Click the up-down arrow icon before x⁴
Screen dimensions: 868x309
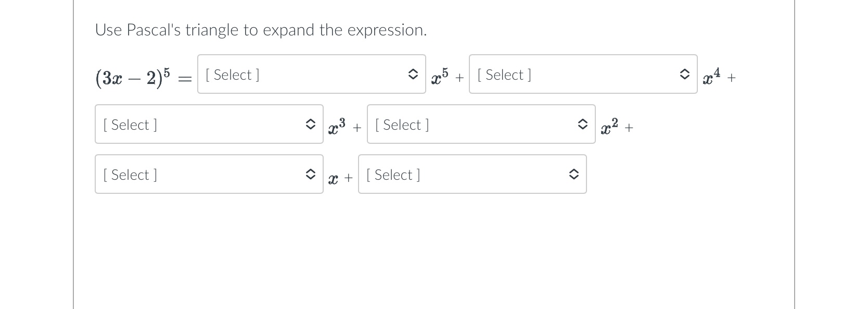click(685, 75)
